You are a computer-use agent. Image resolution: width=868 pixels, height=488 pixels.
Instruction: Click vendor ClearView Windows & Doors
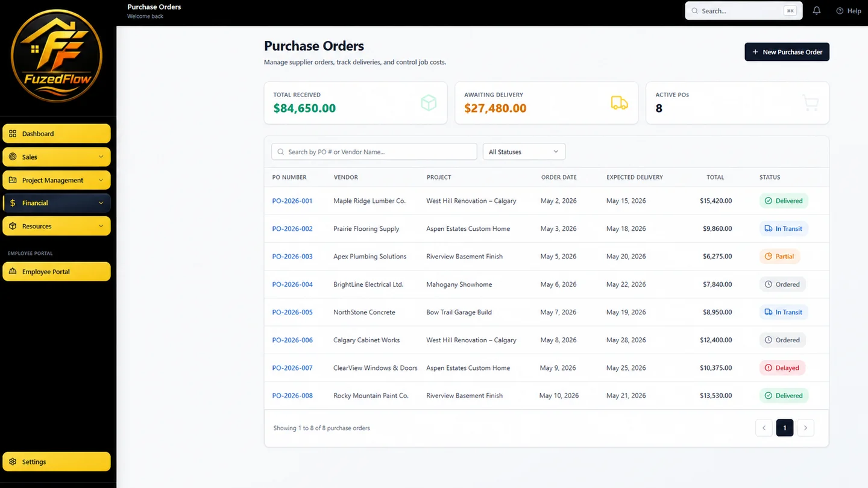point(376,368)
